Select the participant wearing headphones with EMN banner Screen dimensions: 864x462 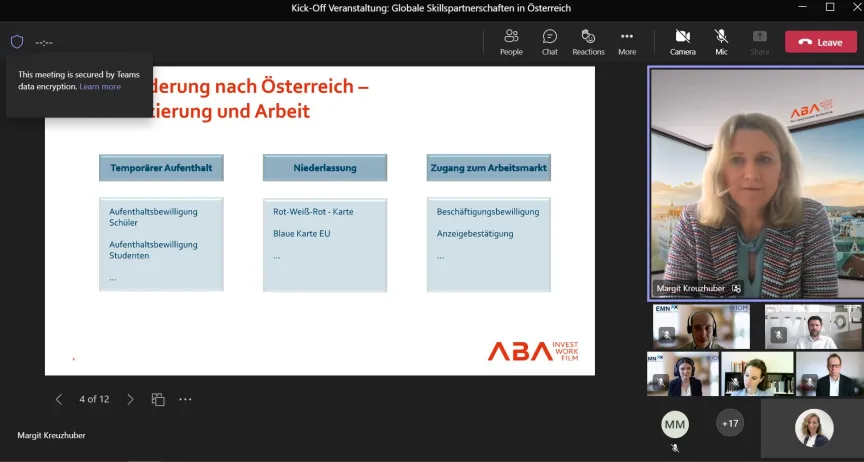(701, 326)
